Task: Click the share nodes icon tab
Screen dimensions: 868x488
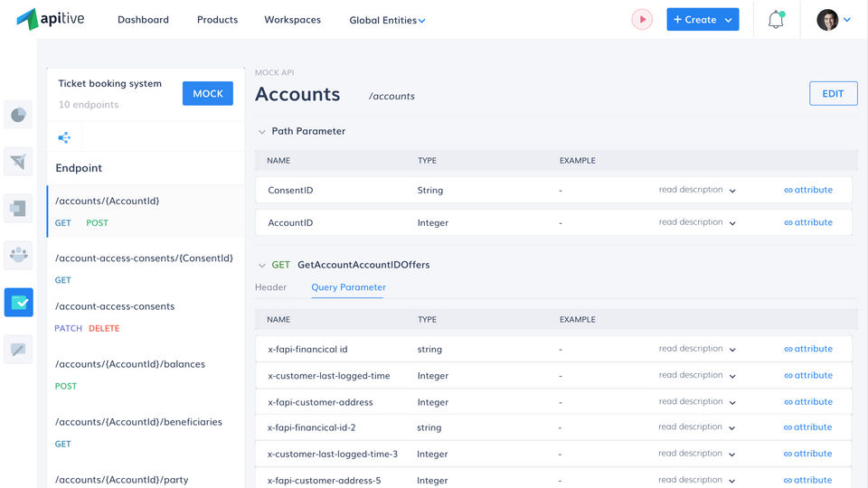Action: 64,137
